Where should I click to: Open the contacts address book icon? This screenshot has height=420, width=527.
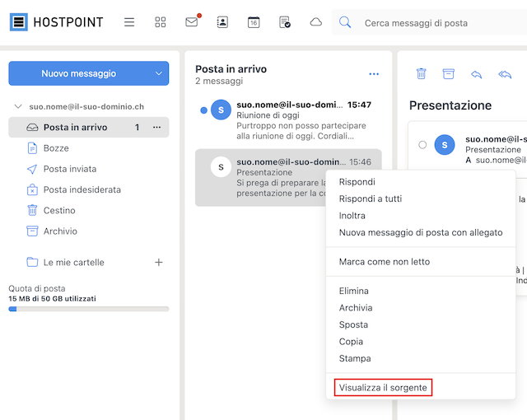coord(222,22)
